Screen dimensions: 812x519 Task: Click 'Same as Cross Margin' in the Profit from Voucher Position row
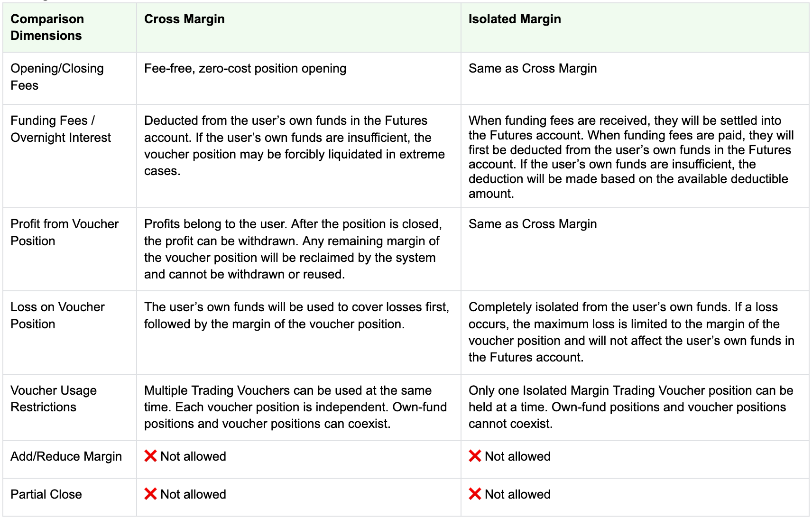(533, 224)
